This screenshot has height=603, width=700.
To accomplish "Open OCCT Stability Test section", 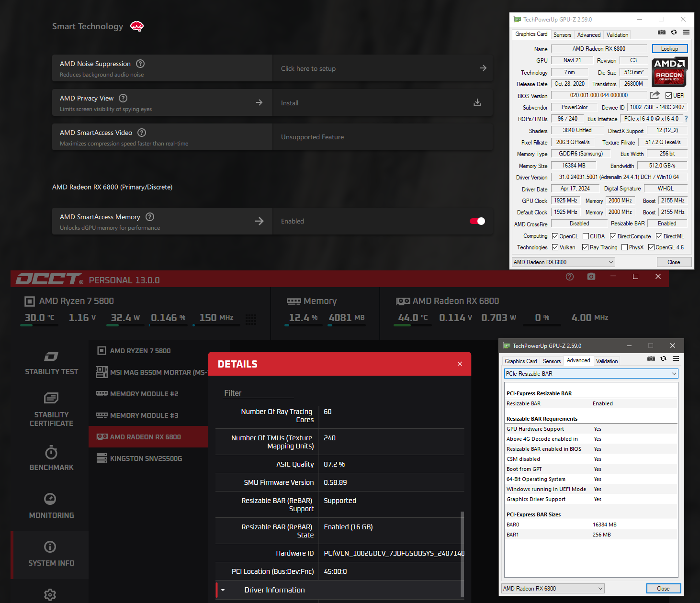I will point(51,363).
